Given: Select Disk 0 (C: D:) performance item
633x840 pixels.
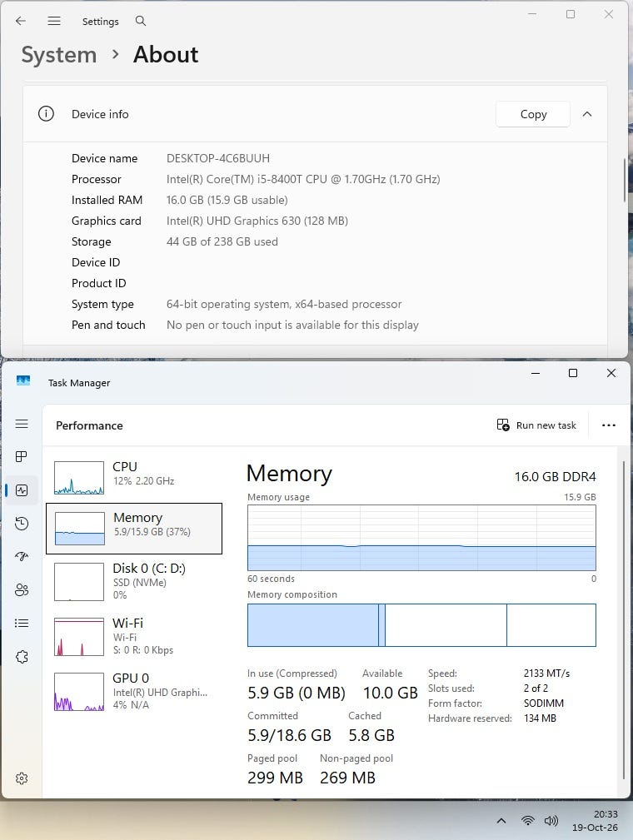Looking at the screenshot, I should [134, 582].
